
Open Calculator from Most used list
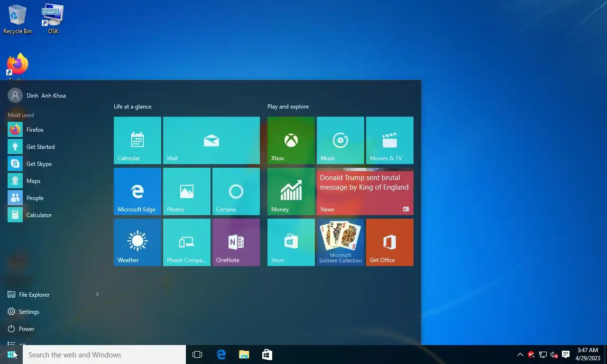pos(53,215)
